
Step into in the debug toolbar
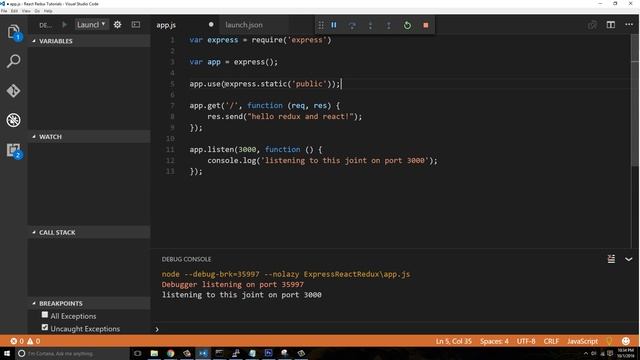point(370,25)
